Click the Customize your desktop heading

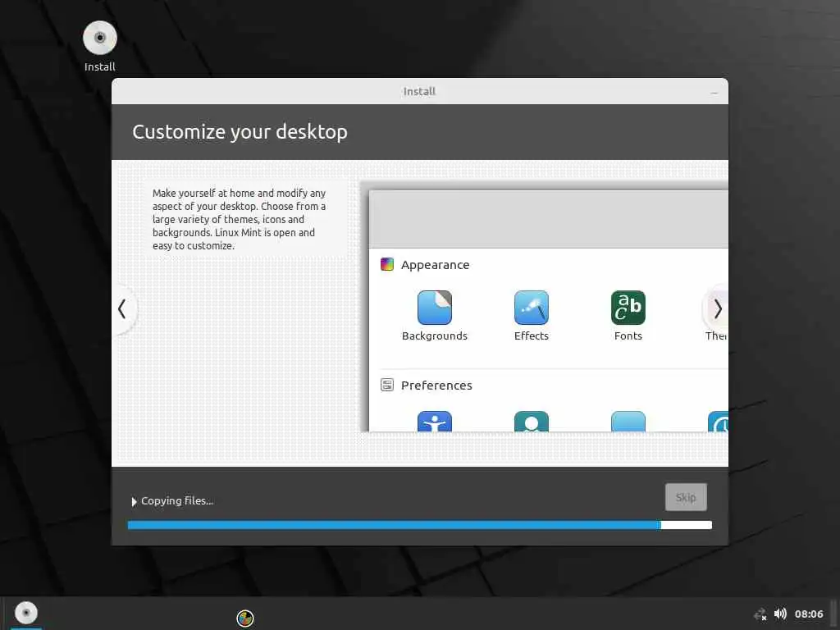[x=240, y=132]
